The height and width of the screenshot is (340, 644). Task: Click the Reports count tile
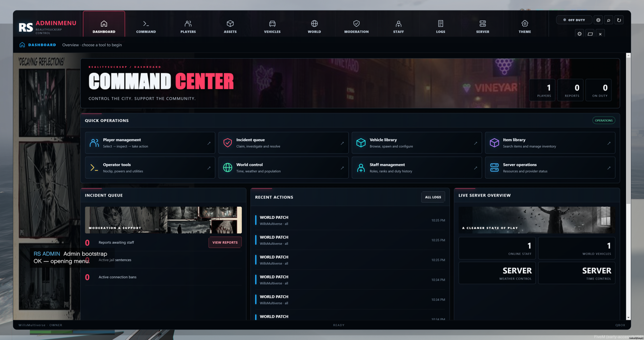point(570,90)
